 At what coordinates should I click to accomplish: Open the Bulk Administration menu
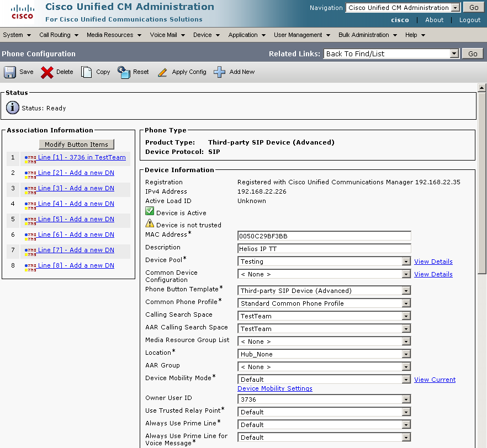(x=368, y=35)
